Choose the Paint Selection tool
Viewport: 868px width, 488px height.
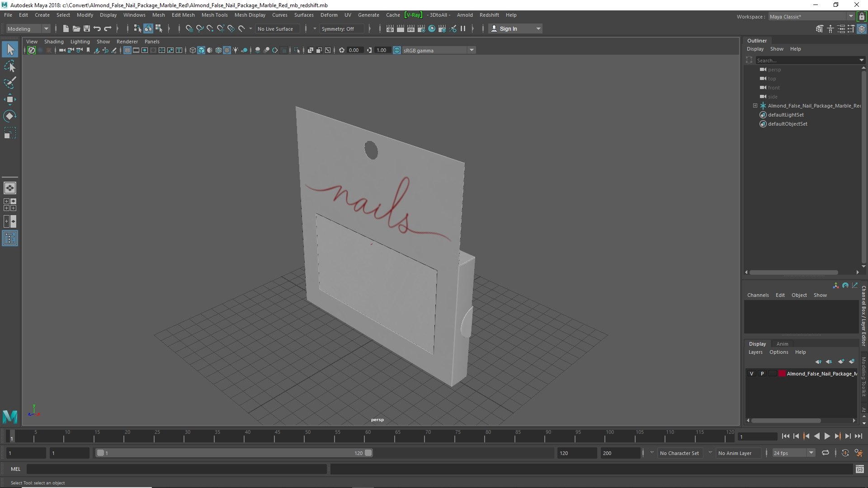pyautogui.click(x=10, y=83)
